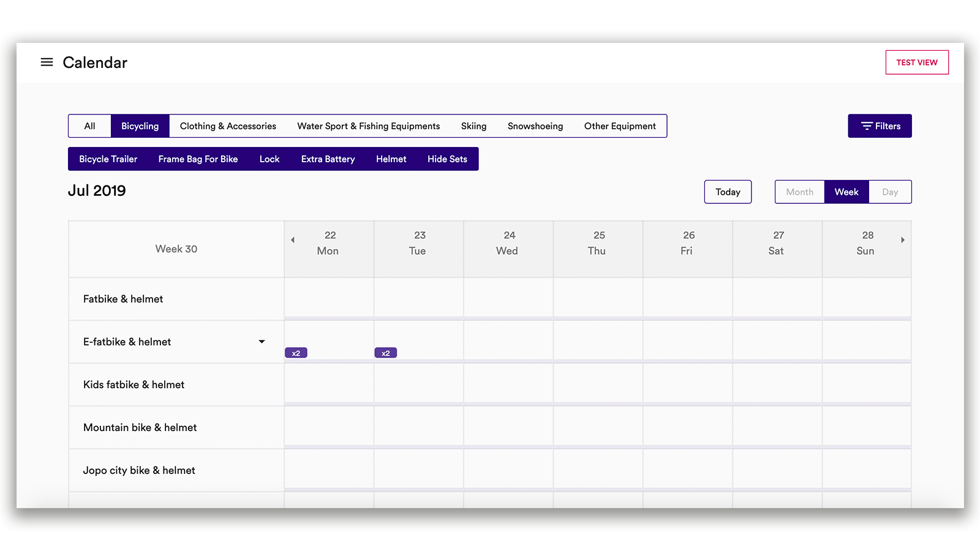Select the Week view toggle

[x=846, y=192]
